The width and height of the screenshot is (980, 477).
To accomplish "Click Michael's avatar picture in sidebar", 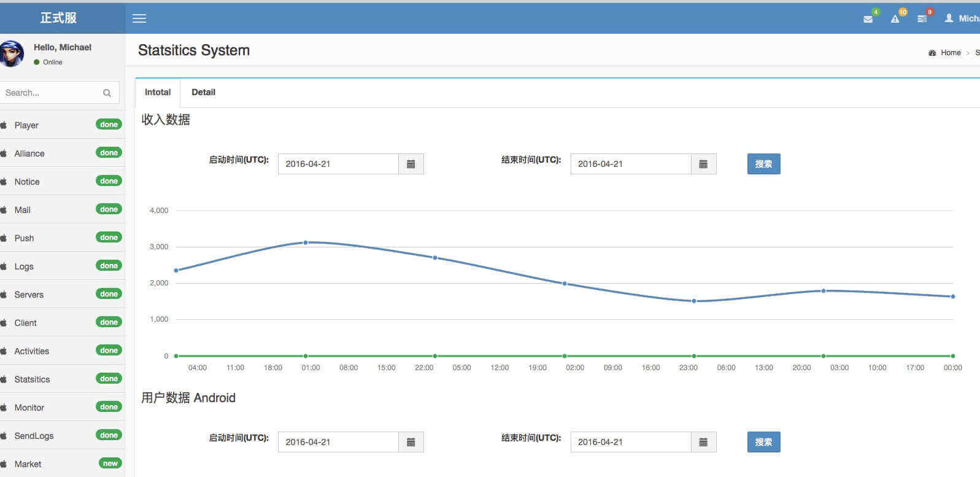I will (x=11, y=54).
